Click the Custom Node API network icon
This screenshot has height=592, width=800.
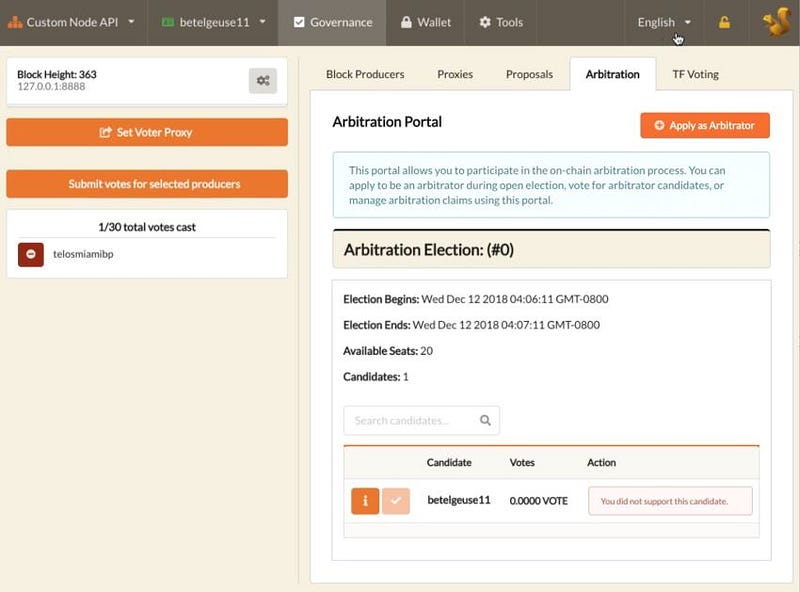(15, 22)
